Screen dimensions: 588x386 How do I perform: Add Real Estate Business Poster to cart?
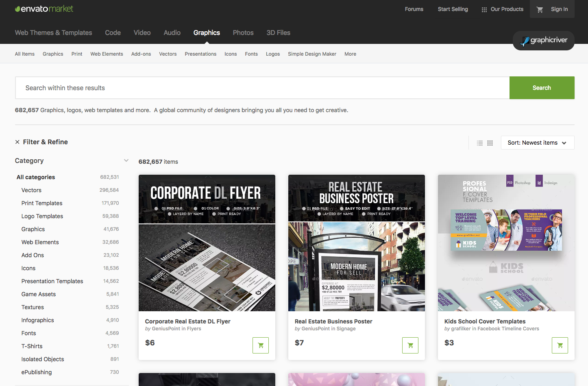(x=410, y=345)
